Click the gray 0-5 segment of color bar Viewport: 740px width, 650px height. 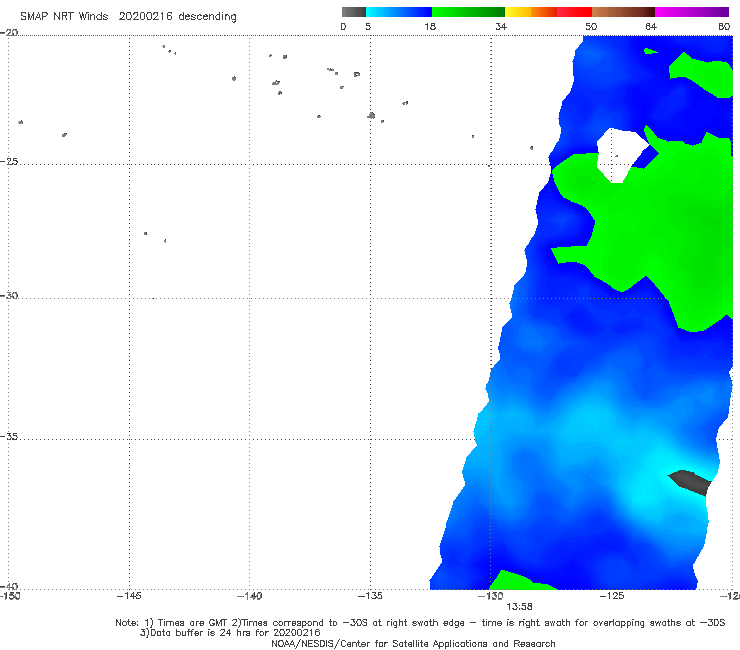click(353, 12)
